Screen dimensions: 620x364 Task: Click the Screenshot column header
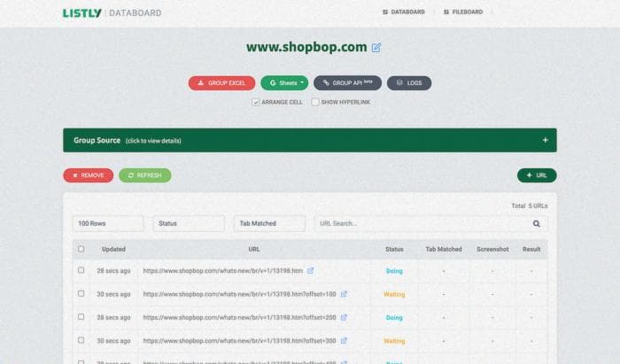[492, 250]
